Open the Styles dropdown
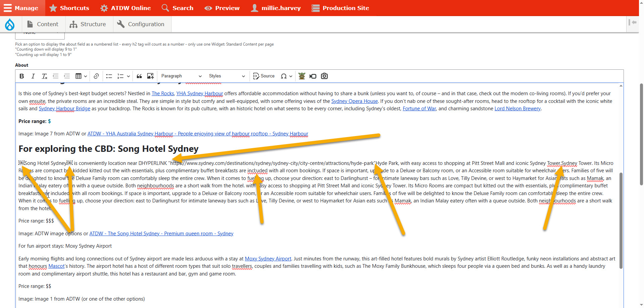The width and height of the screenshot is (644, 308). tap(227, 76)
